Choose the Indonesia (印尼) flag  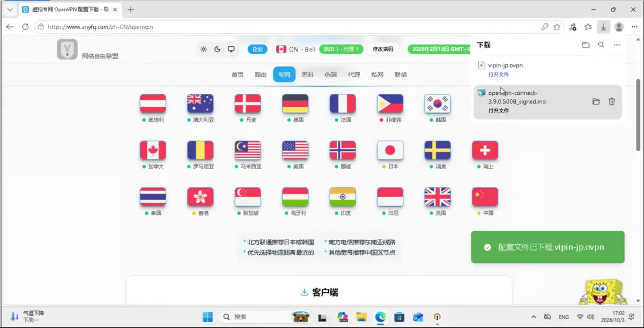(x=390, y=197)
